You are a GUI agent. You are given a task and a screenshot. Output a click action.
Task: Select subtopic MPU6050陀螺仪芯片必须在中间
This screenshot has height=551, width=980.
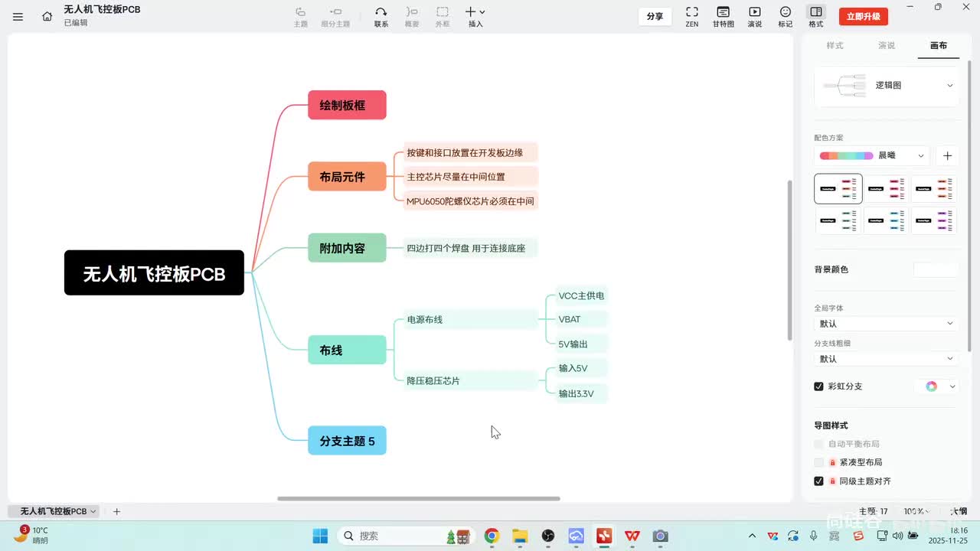pos(470,201)
